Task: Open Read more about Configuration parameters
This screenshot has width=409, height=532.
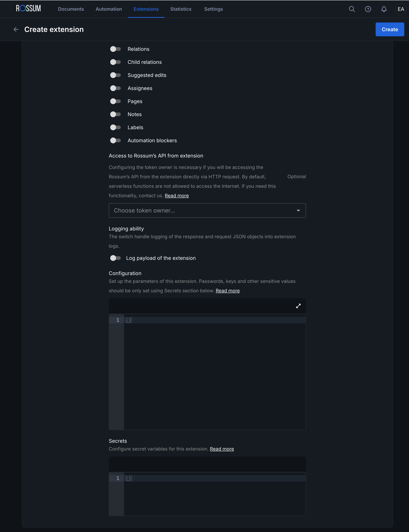Action: pyautogui.click(x=227, y=291)
